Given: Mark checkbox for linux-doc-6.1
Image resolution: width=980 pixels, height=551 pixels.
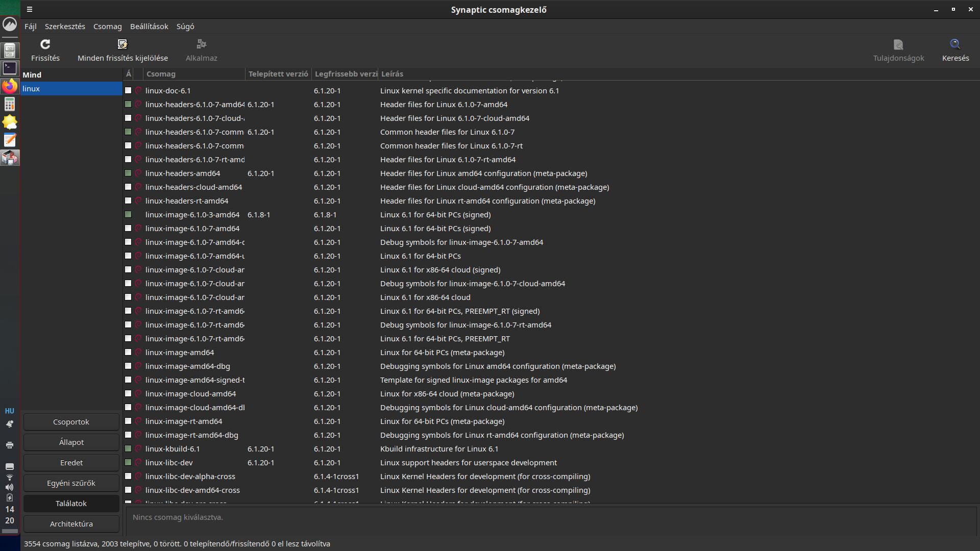Looking at the screenshot, I should (x=128, y=90).
